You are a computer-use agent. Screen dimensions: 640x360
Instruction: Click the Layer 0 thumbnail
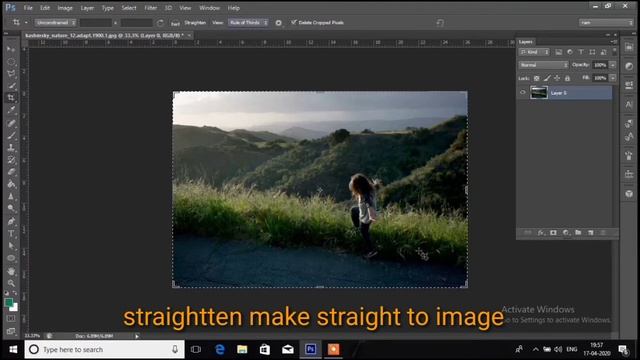[539, 93]
